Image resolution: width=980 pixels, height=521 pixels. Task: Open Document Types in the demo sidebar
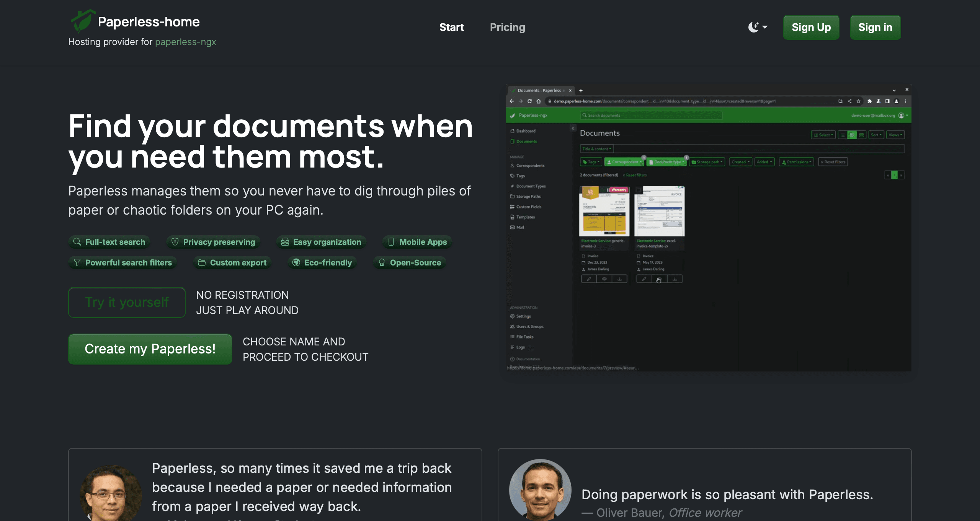click(528, 186)
